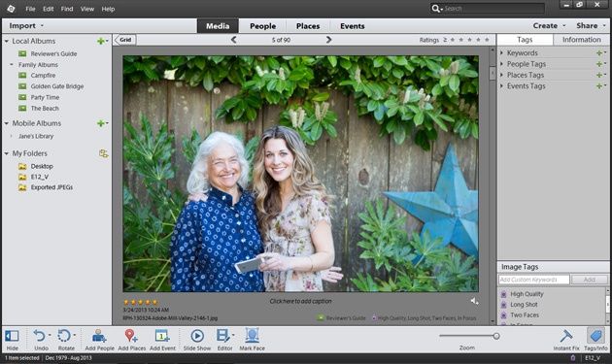Open the Create dropdown menu
Screen dimensions: 612x364
click(549, 26)
